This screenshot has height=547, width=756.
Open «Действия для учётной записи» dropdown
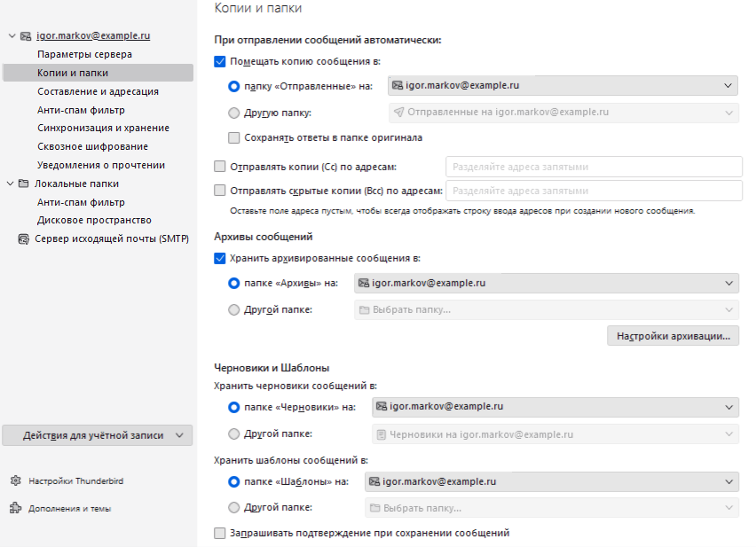[98, 435]
